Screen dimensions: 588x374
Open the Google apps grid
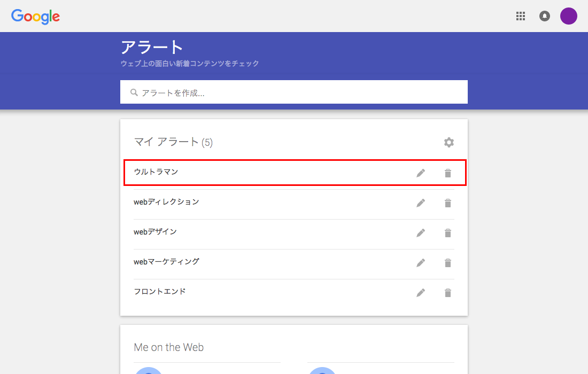click(x=521, y=16)
